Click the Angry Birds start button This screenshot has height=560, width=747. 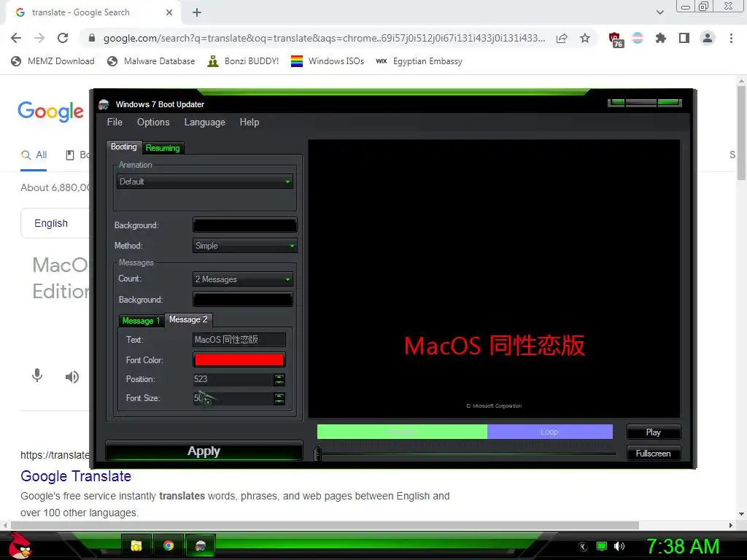pyautogui.click(x=20, y=546)
